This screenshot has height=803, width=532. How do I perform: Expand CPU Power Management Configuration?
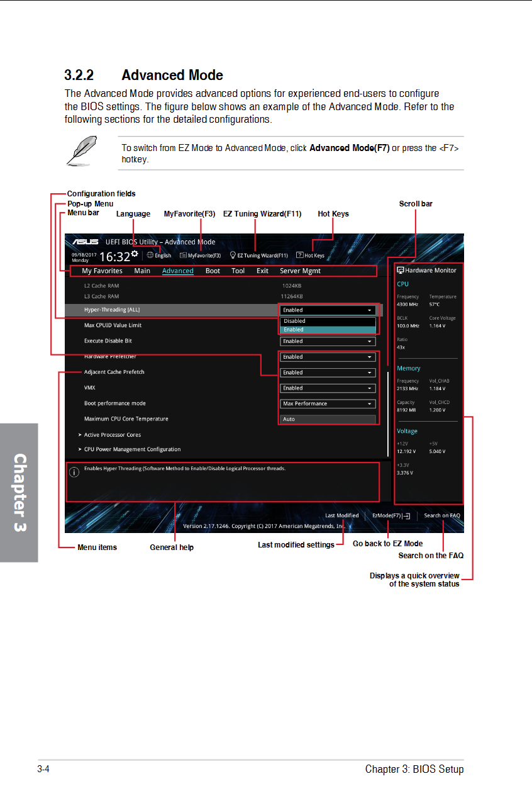tap(130, 449)
